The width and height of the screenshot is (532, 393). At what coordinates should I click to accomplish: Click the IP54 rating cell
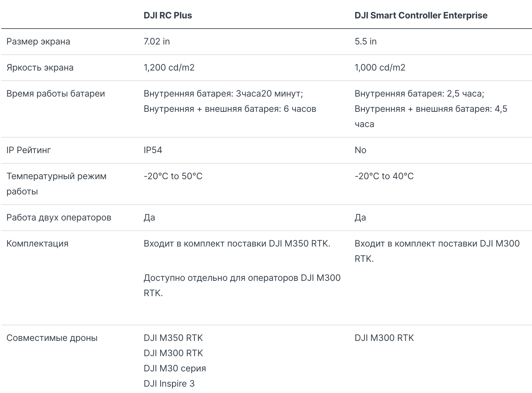click(153, 150)
